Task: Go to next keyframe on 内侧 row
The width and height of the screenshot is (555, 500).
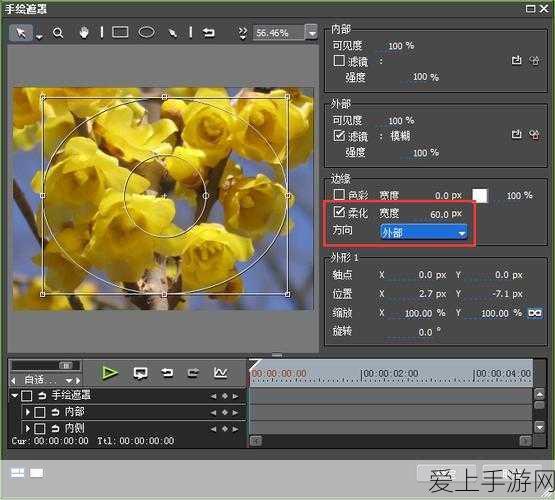Action: pyautogui.click(x=235, y=429)
